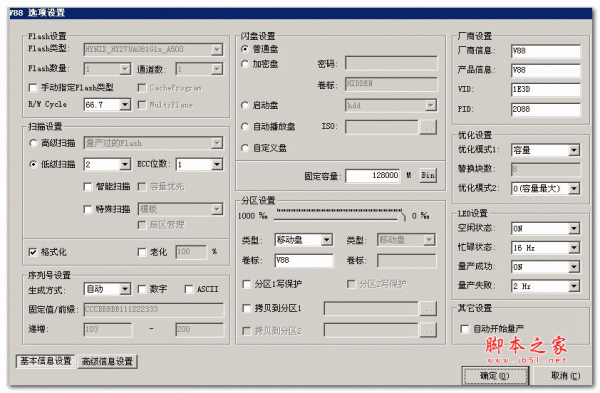
Task: Check the 智能扫描 option
Action: (x=88, y=186)
